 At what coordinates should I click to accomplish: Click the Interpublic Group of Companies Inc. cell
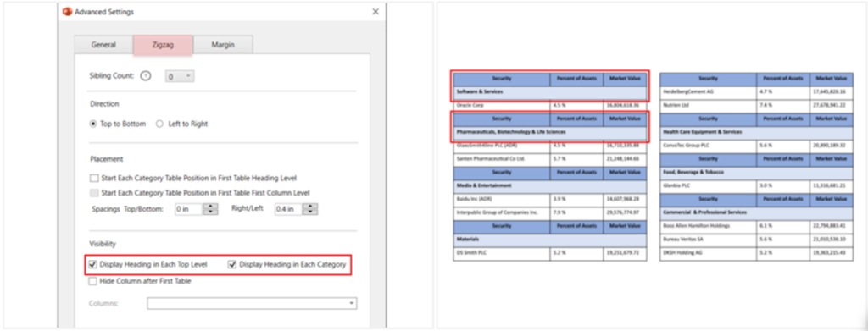pos(502,212)
